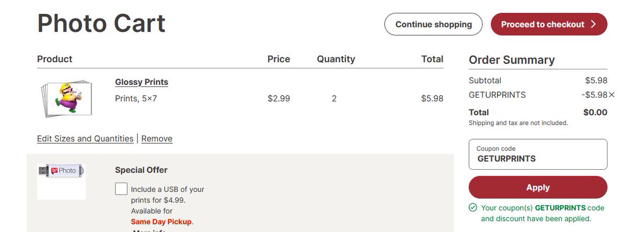
Task: Remove the Glossy Prints item from cart
Action: (157, 139)
